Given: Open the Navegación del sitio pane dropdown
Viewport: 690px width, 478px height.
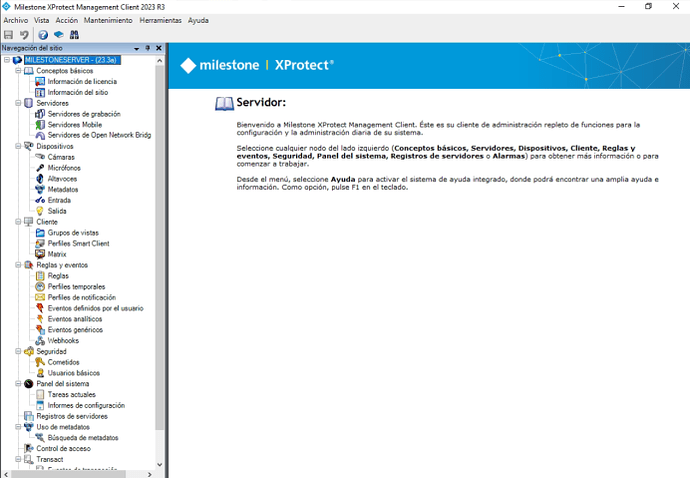Looking at the screenshot, I should (x=136, y=48).
